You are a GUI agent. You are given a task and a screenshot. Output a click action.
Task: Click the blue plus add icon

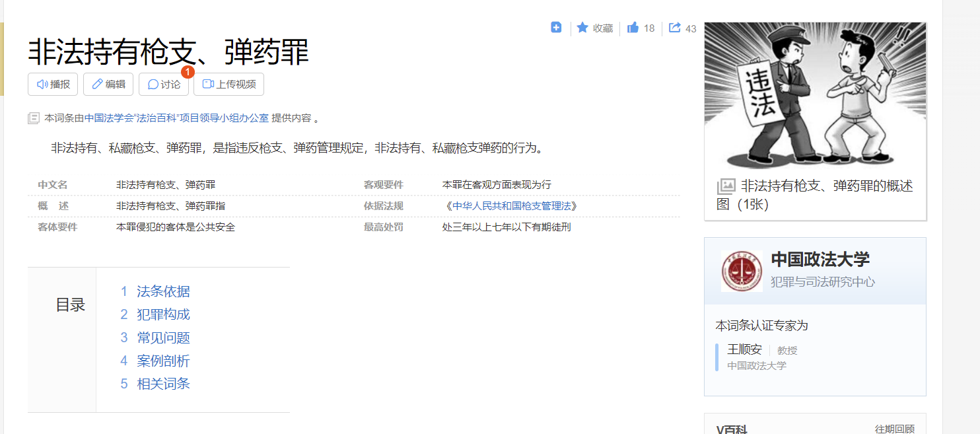(556, 28)
